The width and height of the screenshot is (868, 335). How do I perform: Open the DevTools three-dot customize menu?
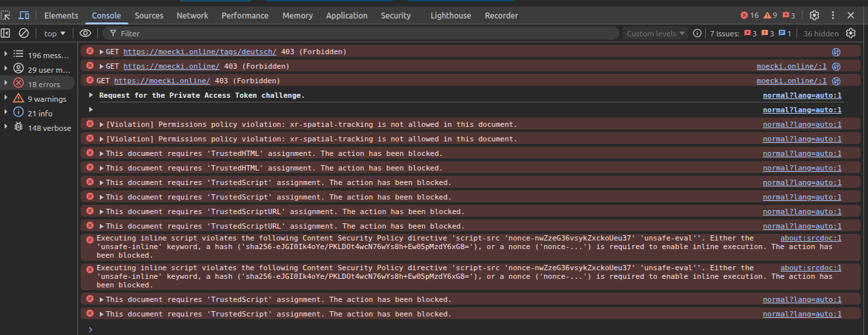click(x=833, y=15)
